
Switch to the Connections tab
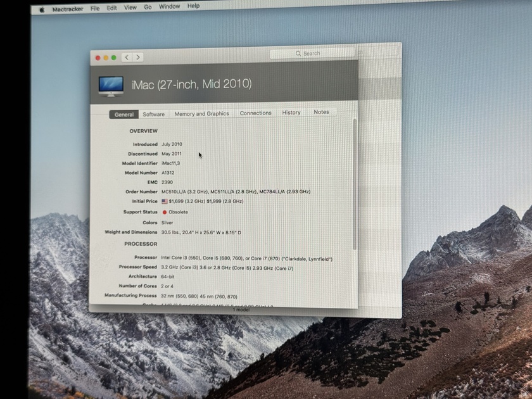coord(255,113)
